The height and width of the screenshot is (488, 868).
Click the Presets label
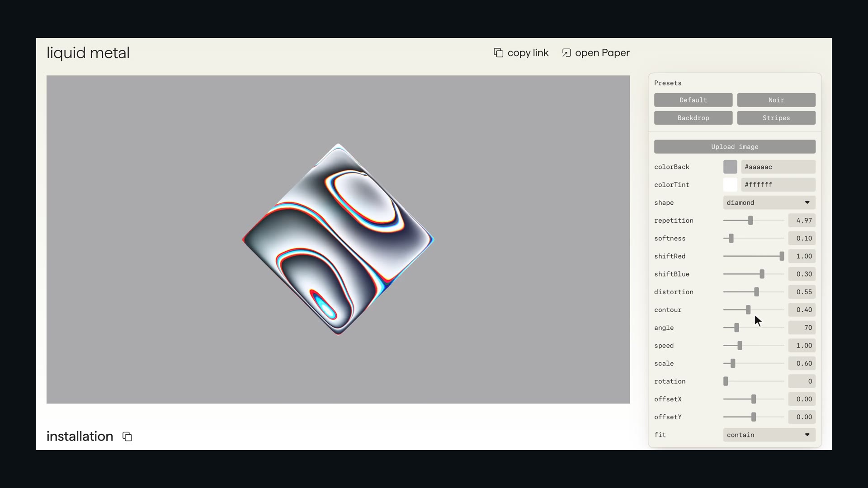[x=668, y=83]
